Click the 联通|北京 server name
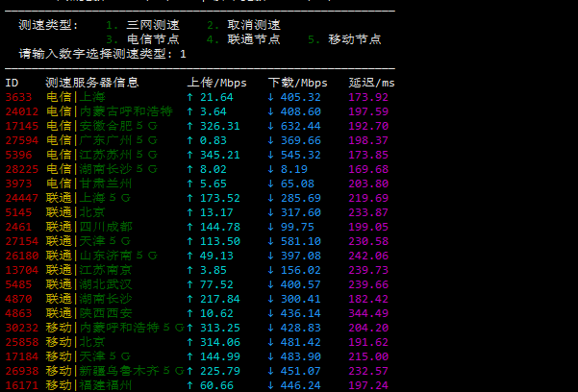Viewport: 578px width, 392px height. pos(76,212)
